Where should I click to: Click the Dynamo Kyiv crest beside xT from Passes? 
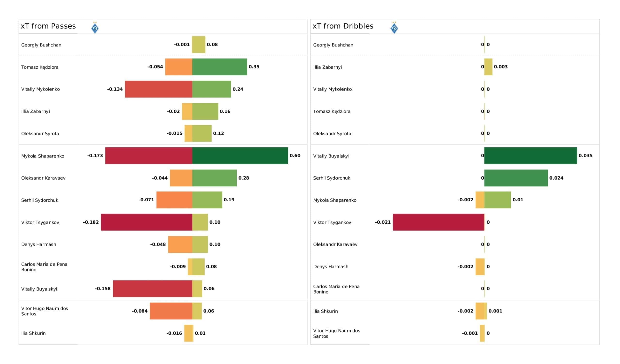tap(95, 28)
